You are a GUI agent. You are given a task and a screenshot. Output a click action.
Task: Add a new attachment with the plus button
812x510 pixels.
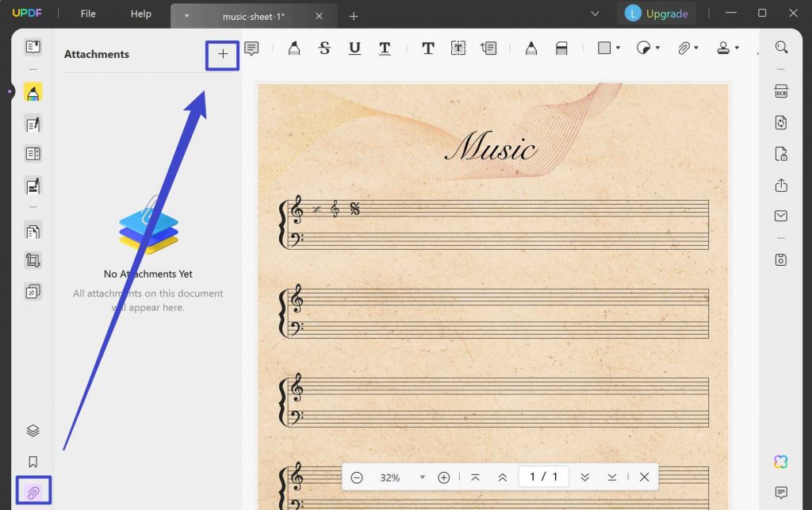point(221,55)
